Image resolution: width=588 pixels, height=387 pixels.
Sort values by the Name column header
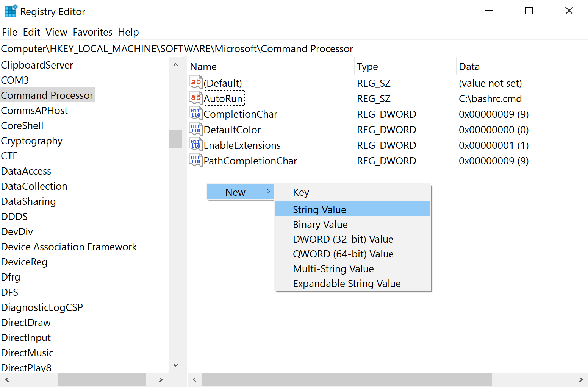271,67
